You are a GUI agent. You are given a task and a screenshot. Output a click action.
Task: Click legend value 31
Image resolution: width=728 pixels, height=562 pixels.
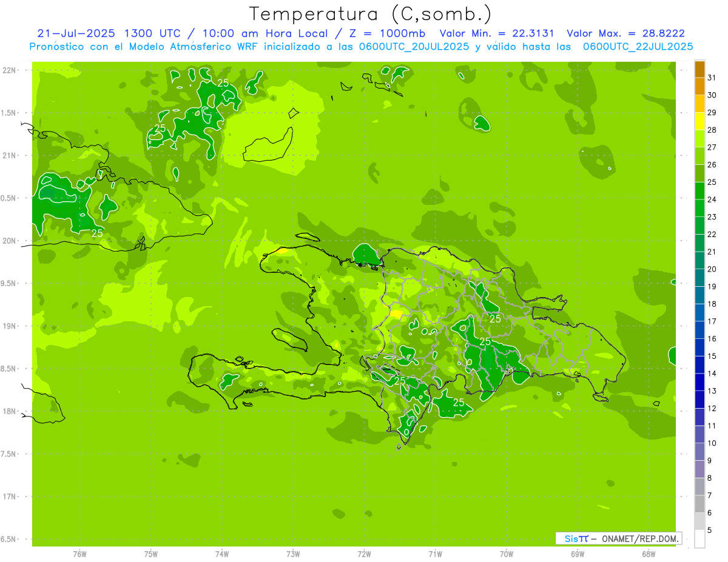[x=712, y=78]
